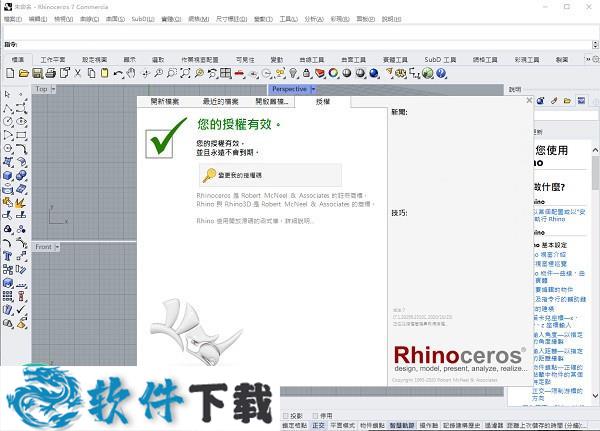Image resolution: width=600 pixels, height=431 pixels.
Task: Open the Top viewport title dropdown arrow
Action: [x=53, y=89]
